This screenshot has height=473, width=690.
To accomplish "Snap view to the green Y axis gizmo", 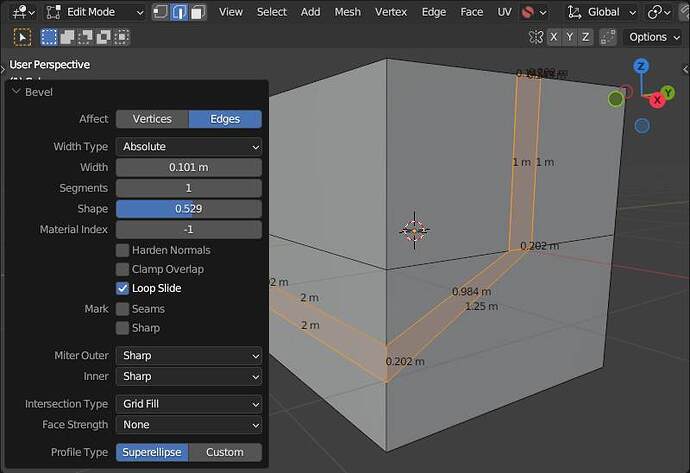I will 668,92.
